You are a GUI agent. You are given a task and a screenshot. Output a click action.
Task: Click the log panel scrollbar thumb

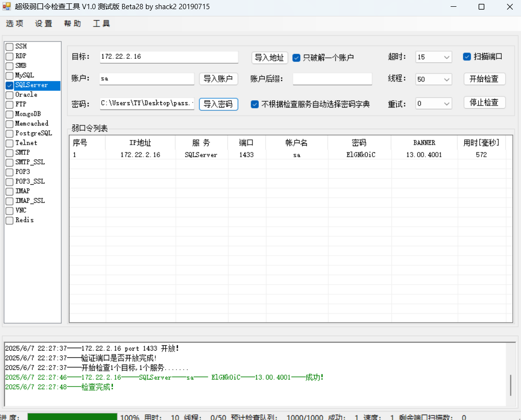coord(511,385)
